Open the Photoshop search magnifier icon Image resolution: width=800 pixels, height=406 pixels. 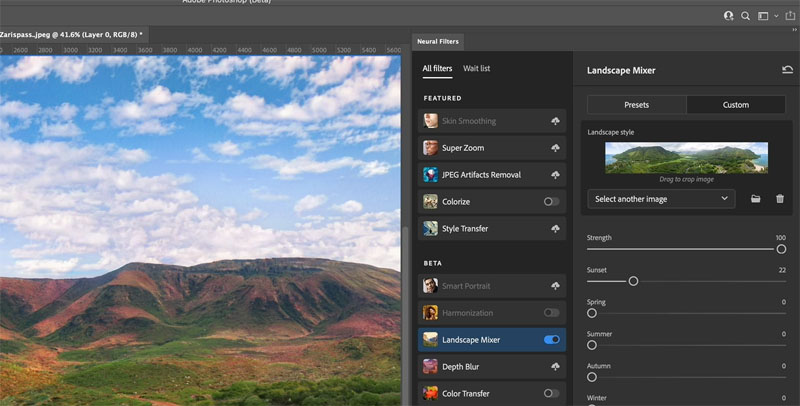coord(745,16)
